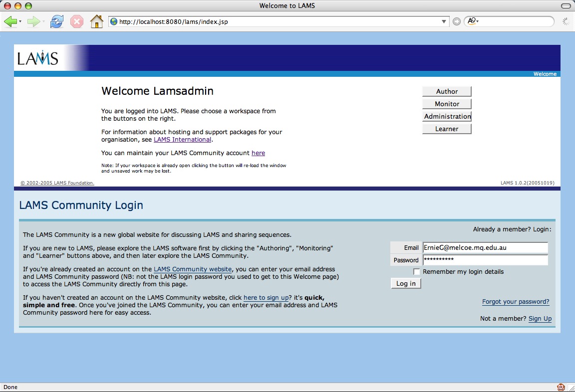Viewport: 575px width, 392px height.
Task: Launch the Administration workspace
Action: (x=447, y=116)
